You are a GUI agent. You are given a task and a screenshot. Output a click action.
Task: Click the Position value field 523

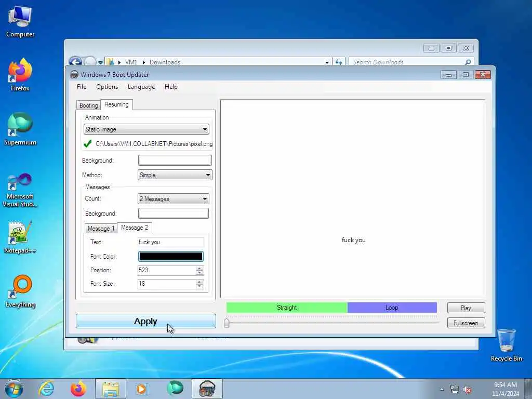(166, 270)
